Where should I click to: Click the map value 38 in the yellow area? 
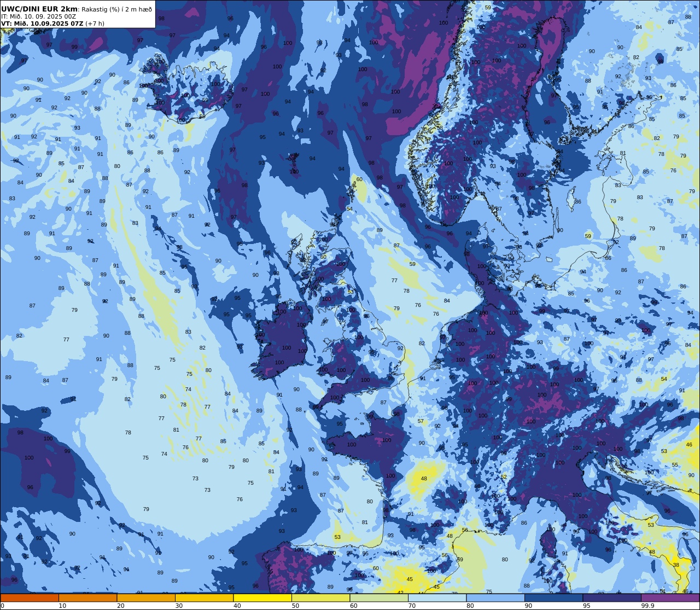click(x=676, y=565)
